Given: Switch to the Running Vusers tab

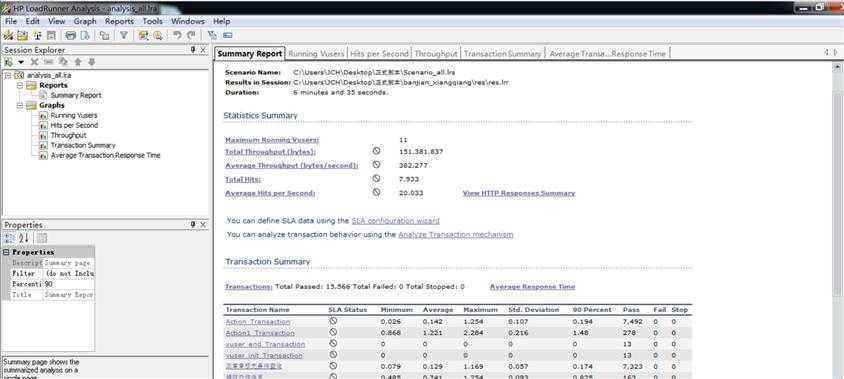Looking at the screenshot, I should tap(316, 54).
